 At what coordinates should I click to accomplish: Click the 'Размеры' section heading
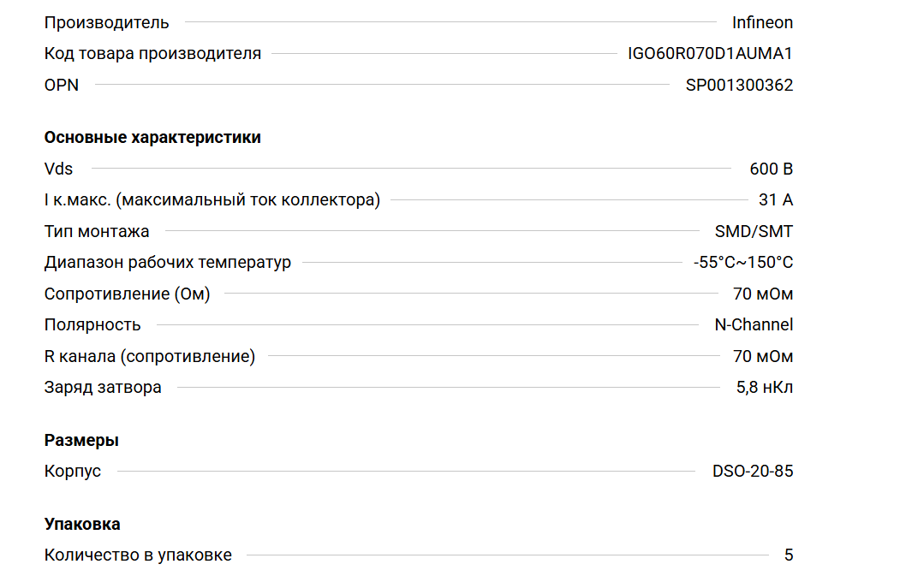click(81, 441)
